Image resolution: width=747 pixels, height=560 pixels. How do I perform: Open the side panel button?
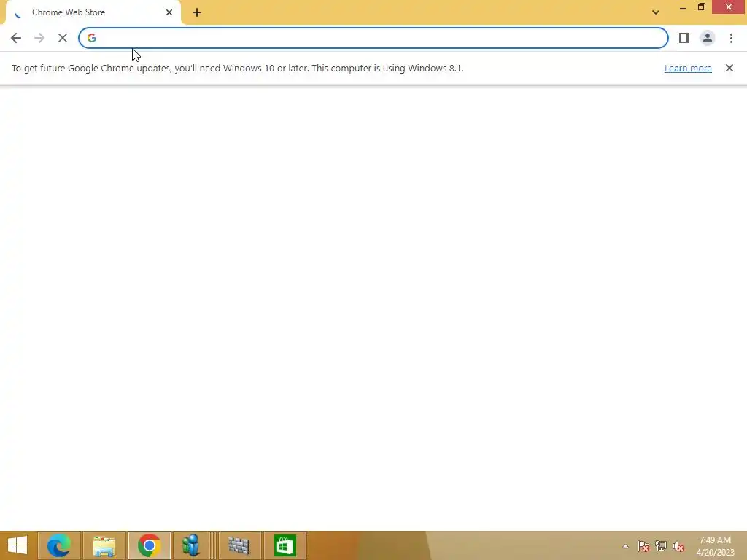684,38
